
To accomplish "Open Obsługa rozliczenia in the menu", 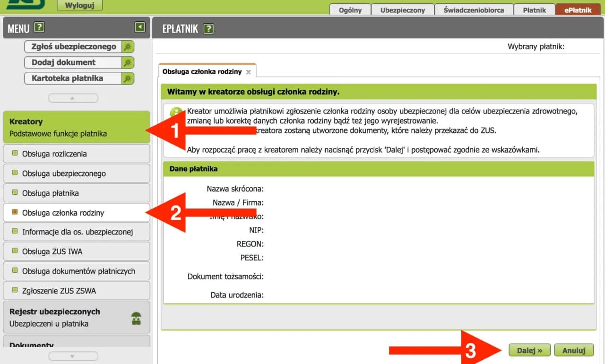I will click(x=54, y=154).
